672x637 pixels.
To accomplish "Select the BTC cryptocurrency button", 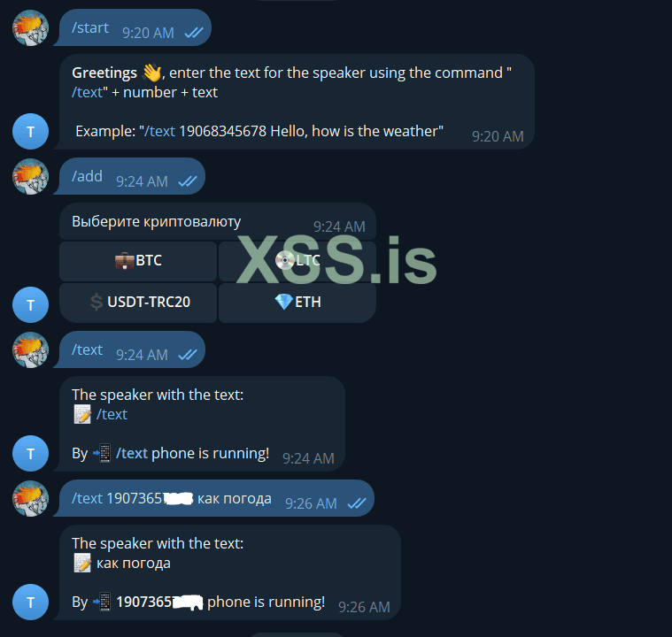I will point(138,261).
